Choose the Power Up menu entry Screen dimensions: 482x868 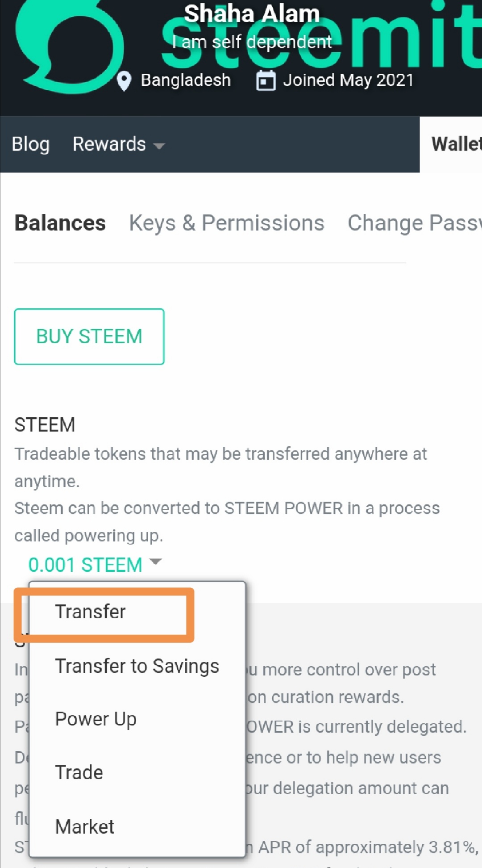pos(96,719)
